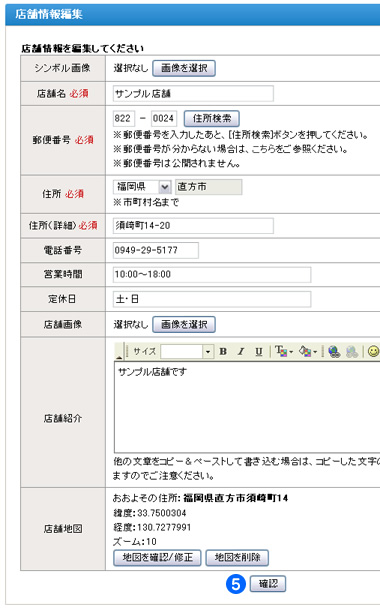
Task: Click the ※郵便番号は公開されません note
Action: coord(177,164)
